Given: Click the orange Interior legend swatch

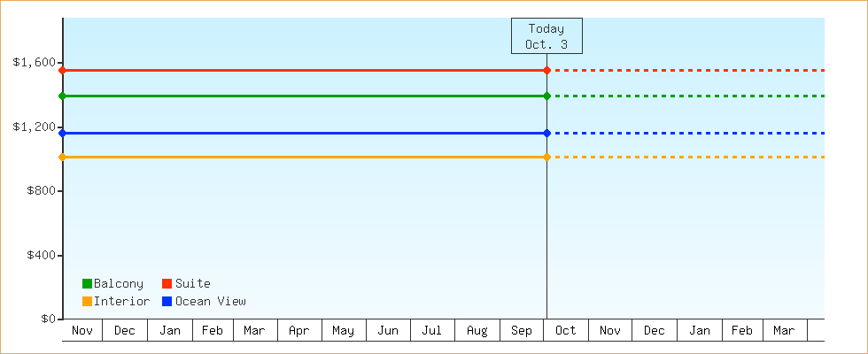Looking at the screenshot, I should click(x=87, y=302).
